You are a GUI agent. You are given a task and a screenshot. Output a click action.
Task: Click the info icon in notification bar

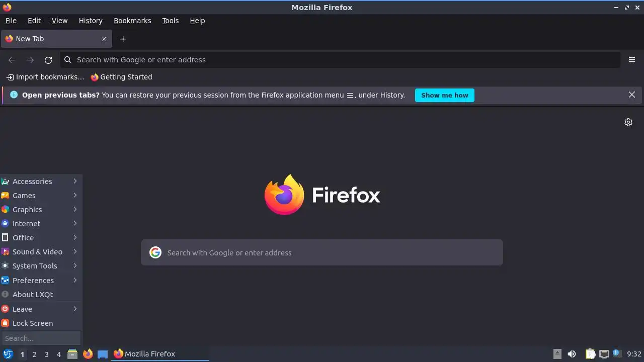[14, 95]
